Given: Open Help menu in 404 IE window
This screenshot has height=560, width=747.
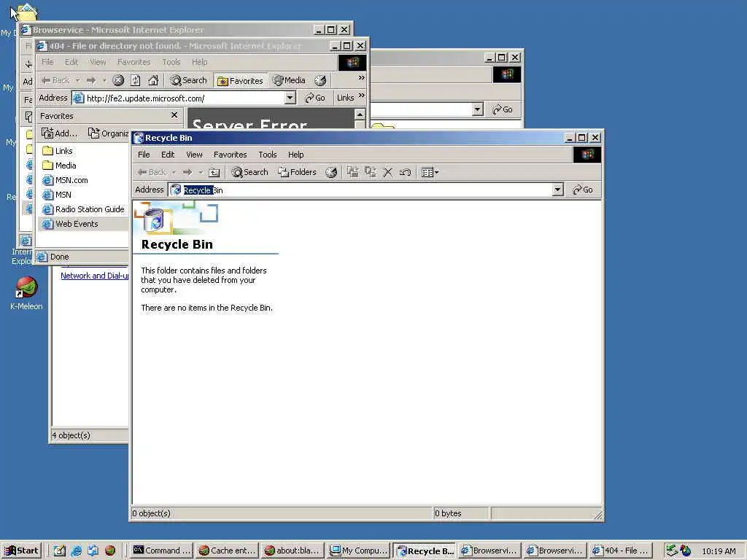Looking at the screenshot, I should (200, 62).
